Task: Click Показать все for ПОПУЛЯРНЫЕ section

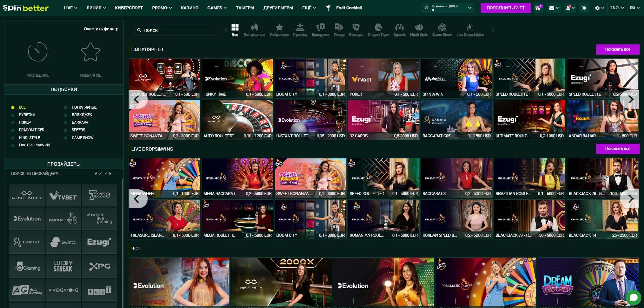Action: (618, 49)
